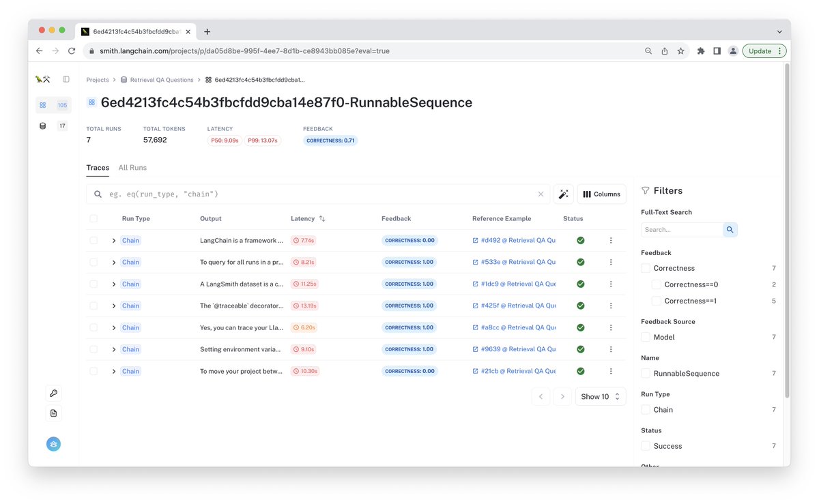Check the Success status filter
Screen dimensions: 819x504
(646, 446)
